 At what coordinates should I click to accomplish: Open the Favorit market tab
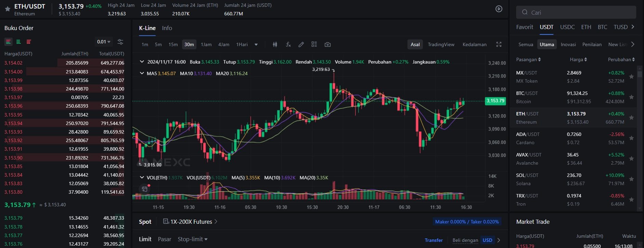click(525, 27)
